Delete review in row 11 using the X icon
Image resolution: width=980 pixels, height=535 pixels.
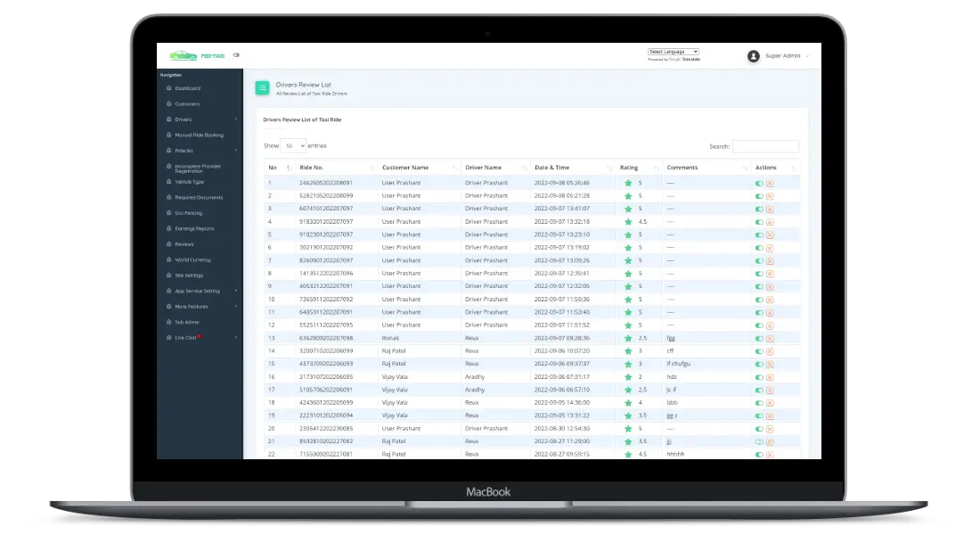tap(770, 313)
